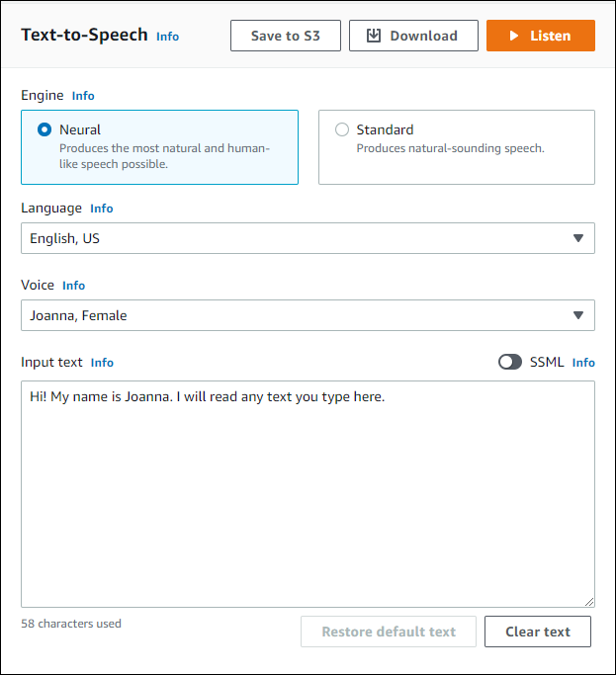Open Info link beside Engine label
Screen dimensions: 616x675
tap(83, 96)
